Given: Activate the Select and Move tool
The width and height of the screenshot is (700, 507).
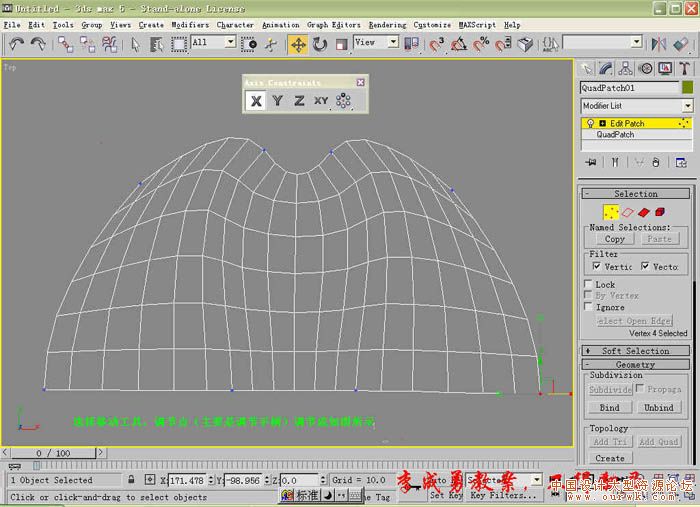Looking at the screenshot, I should [298, 45].
